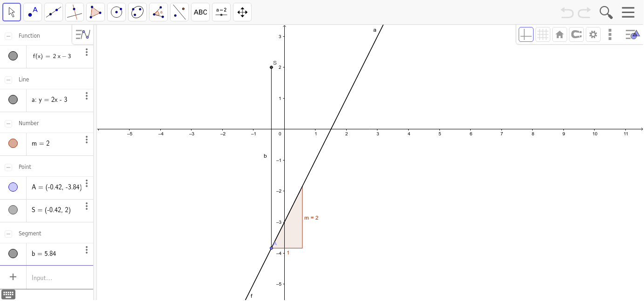Select the Angle tool
This screenshot has width=644, height=301.
[158, 12]
